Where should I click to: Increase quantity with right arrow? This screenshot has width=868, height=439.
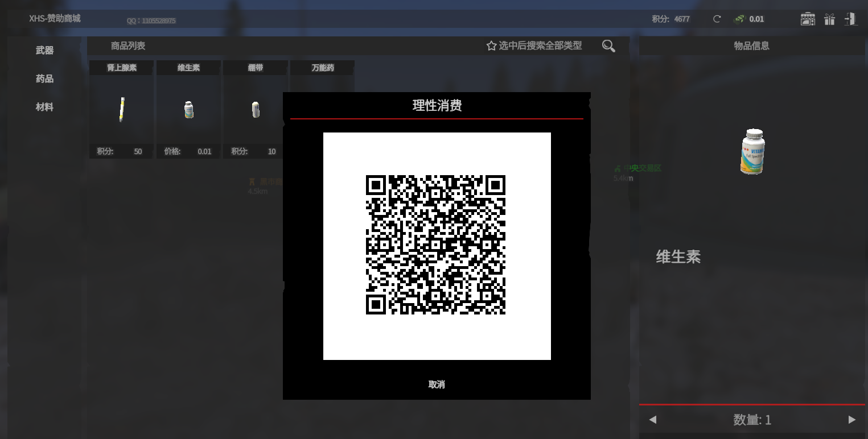[851, 420]
